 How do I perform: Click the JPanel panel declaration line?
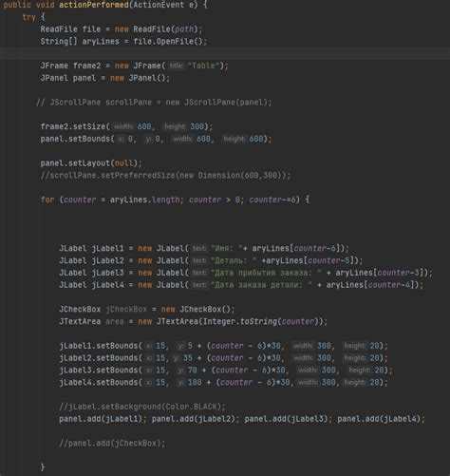pos(104,78)
